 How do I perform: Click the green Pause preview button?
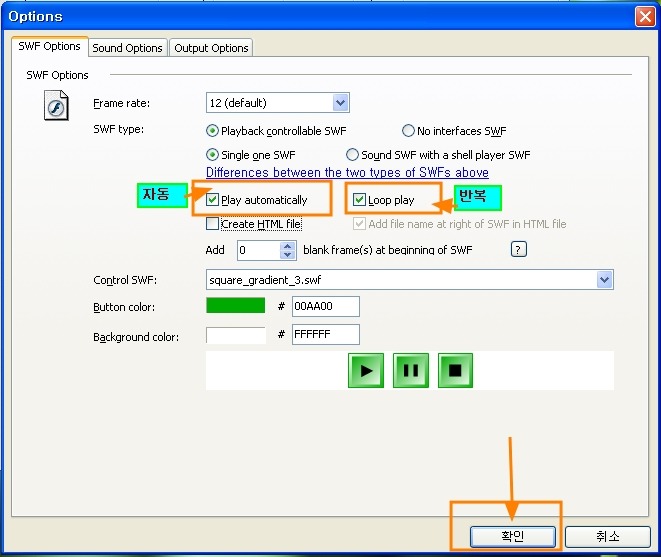tap(411, 371)
